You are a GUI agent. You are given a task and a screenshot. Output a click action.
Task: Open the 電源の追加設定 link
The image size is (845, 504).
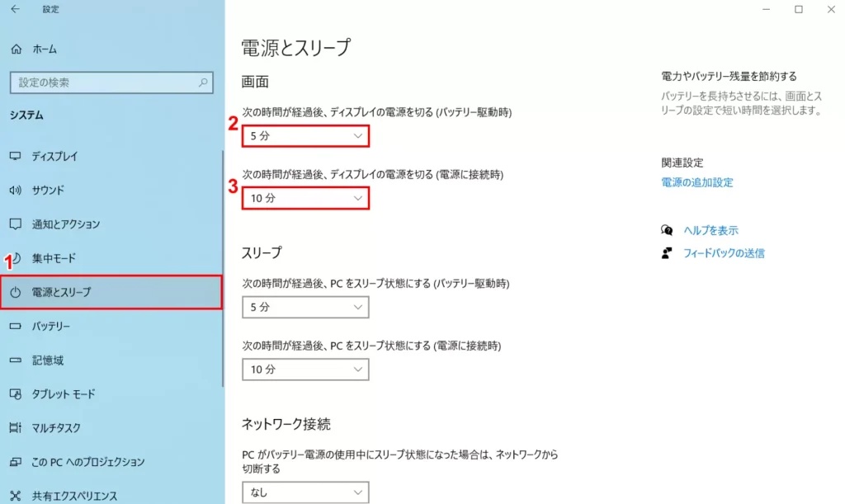696,182
